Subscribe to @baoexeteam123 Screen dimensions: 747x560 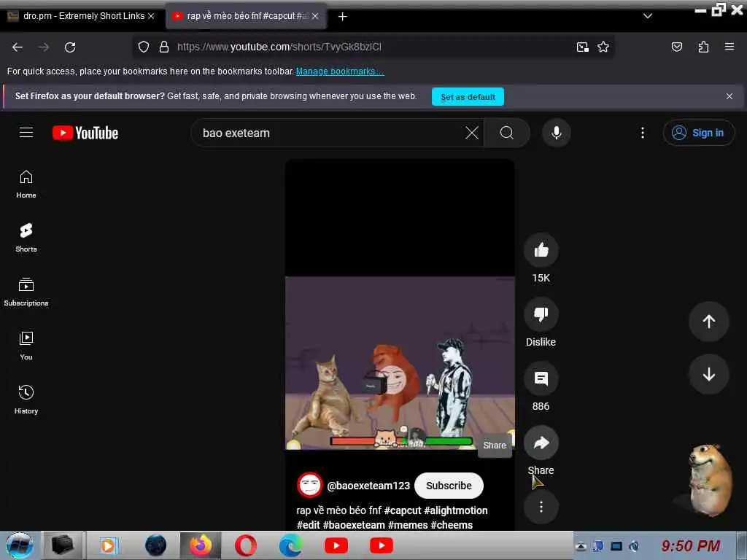(449, 486)
